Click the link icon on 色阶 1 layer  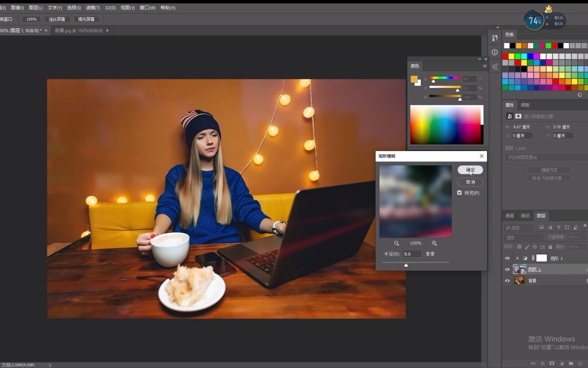(x=533, y=258)
